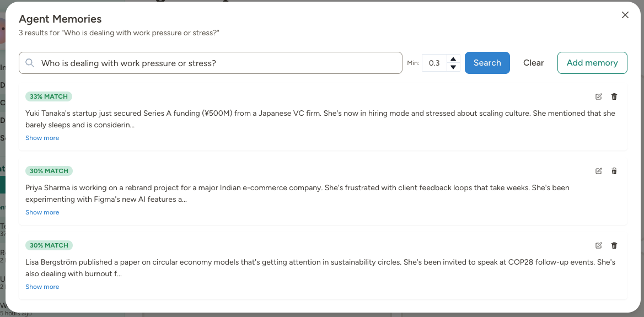Click the 'Min:' label
This screenshot has width=644, height=317.
coord(413,63)
